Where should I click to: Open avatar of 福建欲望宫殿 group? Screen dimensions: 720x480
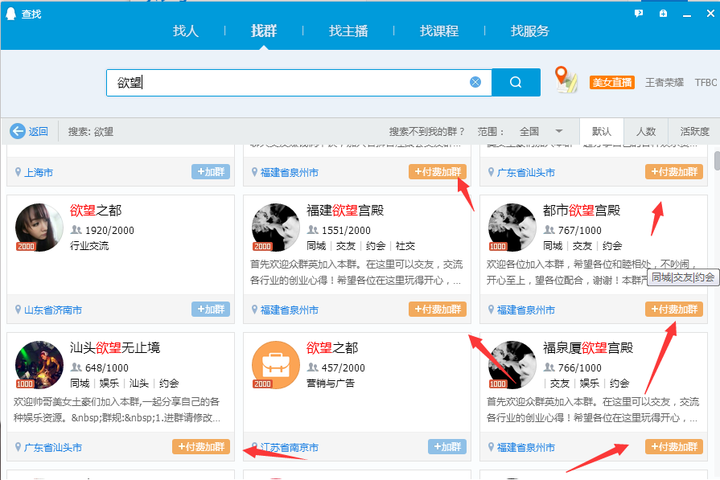pyautogui.click(x=276, y=227)
